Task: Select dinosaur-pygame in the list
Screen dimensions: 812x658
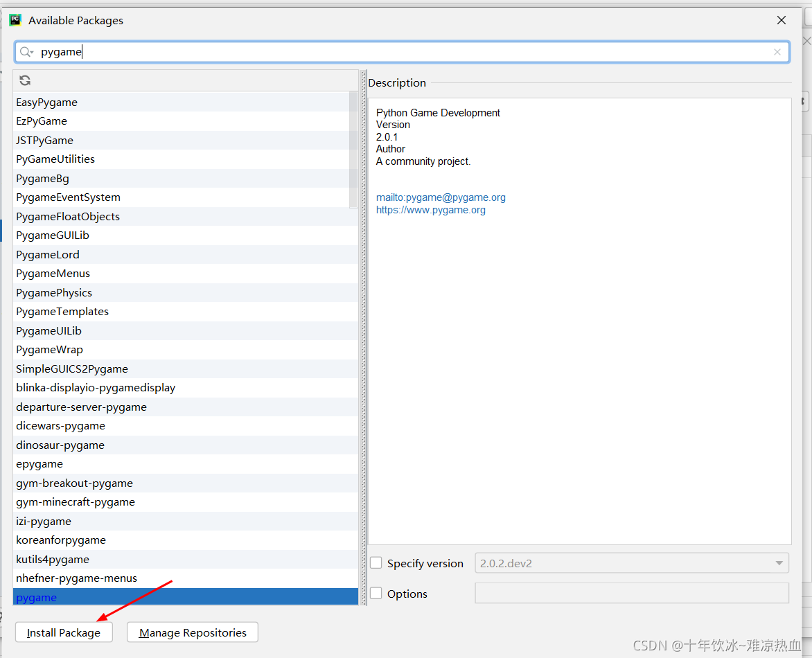Action: 186,445
